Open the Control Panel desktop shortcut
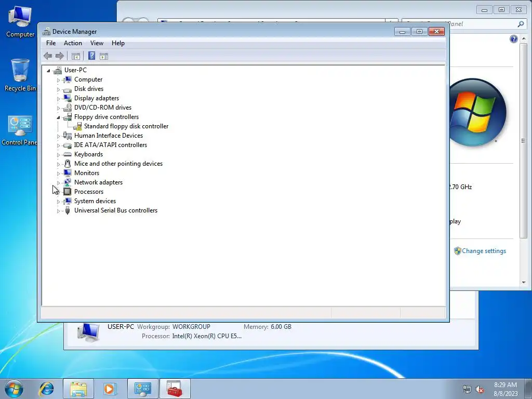Screen dimensions: 532x399 pos(19,130)
